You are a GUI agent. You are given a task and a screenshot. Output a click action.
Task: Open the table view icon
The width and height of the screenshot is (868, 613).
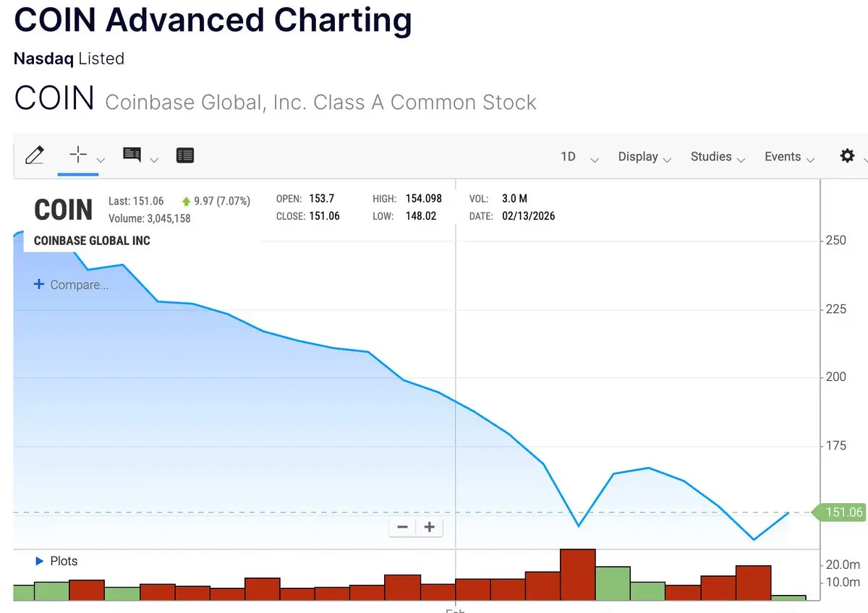185,155
